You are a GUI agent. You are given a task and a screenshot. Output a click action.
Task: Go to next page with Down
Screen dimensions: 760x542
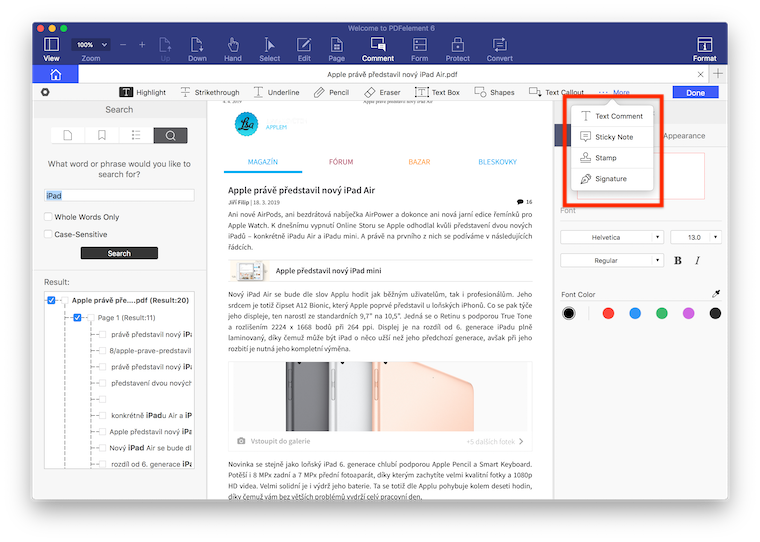point(197,49)
